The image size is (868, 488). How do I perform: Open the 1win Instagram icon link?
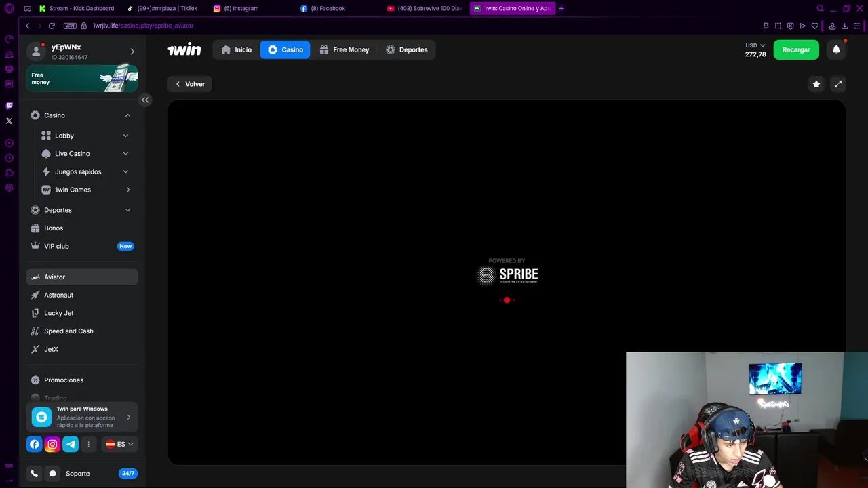[x=52, y=444]
